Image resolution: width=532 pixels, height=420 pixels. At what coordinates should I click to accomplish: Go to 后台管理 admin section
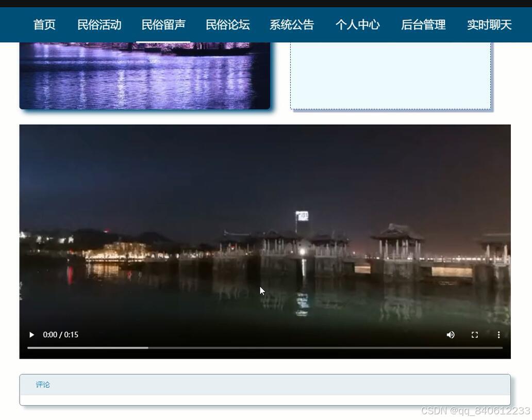[x=423, y=25]
